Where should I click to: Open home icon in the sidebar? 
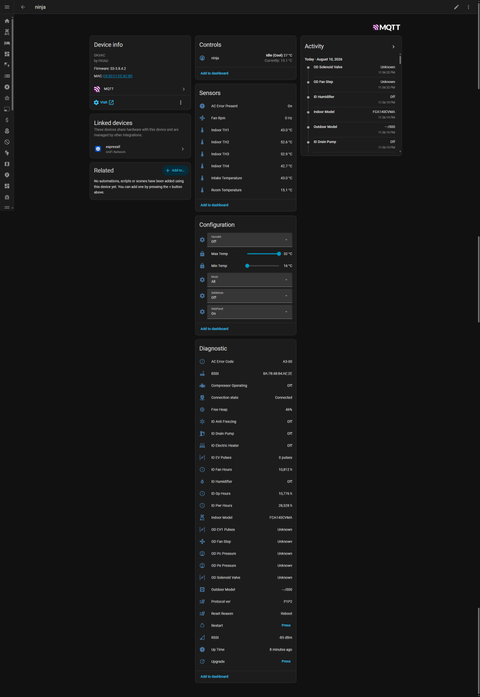point(7,21)
